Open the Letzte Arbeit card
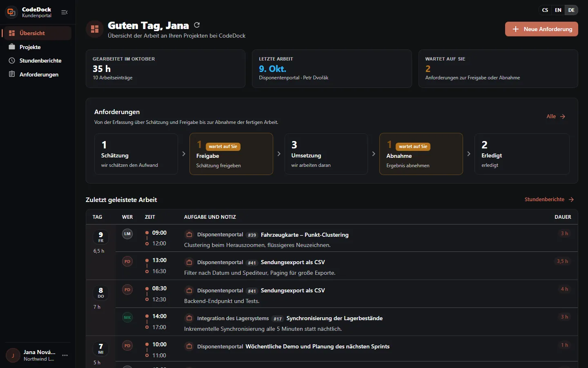Image resolution: width=588 pixels, height=368 pixels. coord(332,69)
